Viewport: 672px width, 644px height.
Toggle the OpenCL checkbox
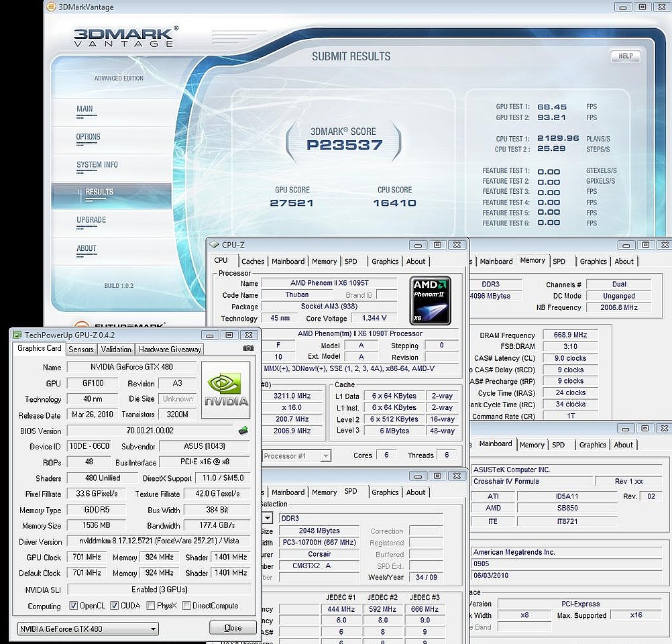pyautogui.click(x=73, y=605)
